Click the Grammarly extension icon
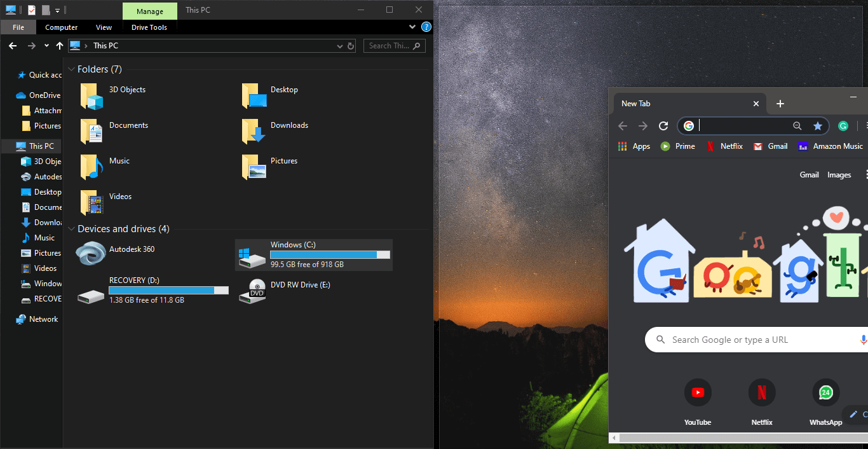 (843, 126)
